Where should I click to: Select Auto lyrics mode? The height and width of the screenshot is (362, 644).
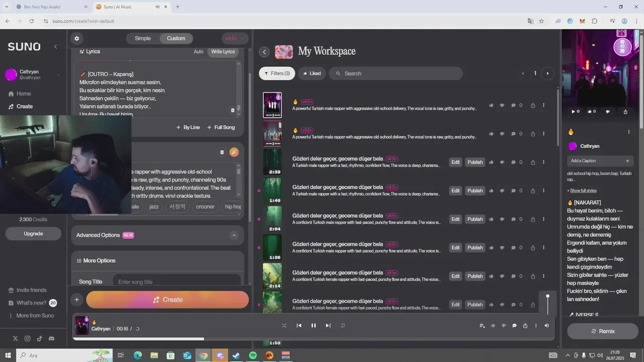pyautogui.click(x=199, y=51)
